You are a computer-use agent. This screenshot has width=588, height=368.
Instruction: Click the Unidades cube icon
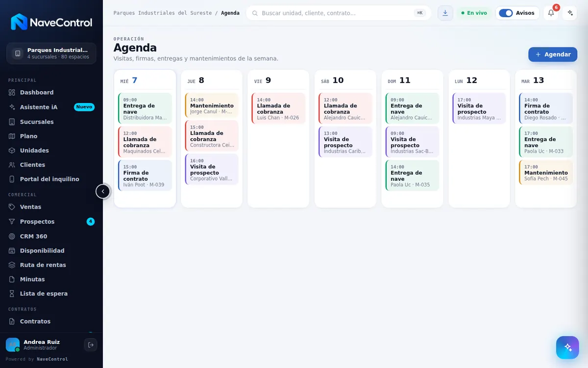[12, 150]
